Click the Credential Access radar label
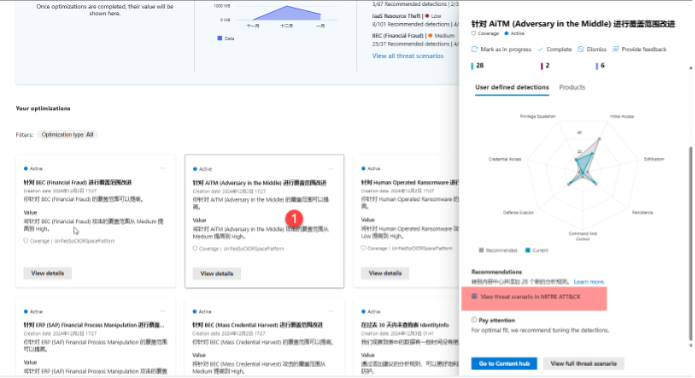 click(505, 159)
